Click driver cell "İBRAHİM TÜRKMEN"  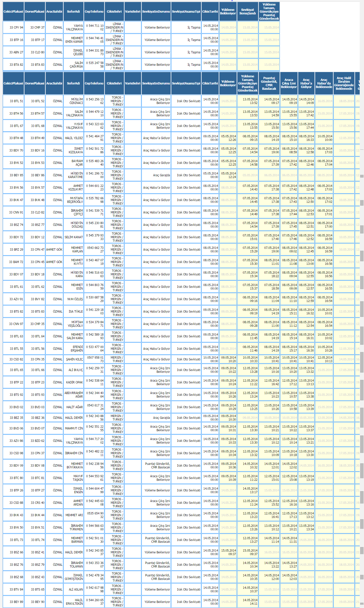tap(73, 527)
